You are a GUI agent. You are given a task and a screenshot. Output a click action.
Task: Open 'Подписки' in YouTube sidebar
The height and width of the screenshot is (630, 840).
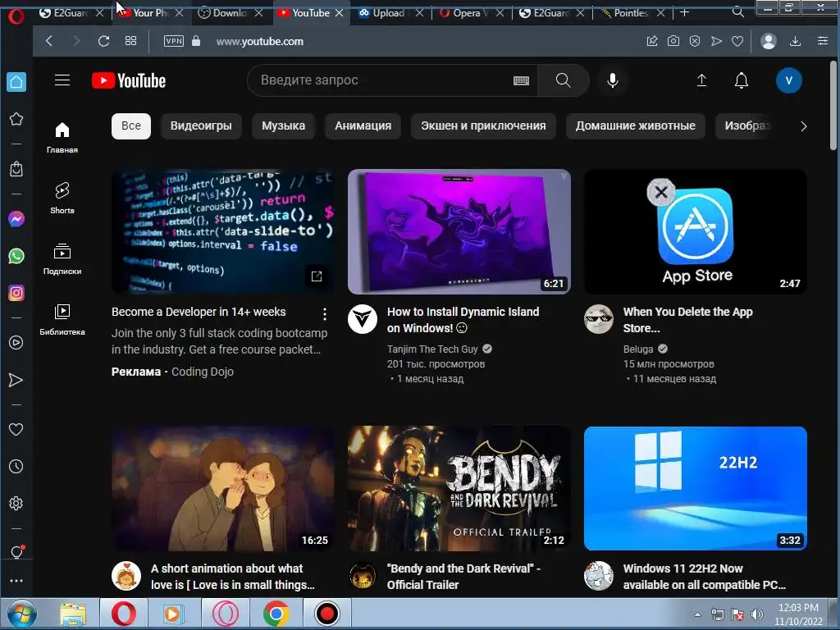[x=62, y=259]
